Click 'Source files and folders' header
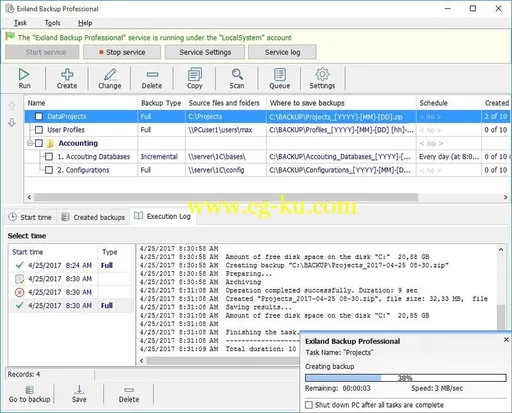The image size is (512, 413). click(x=226, y=103)
